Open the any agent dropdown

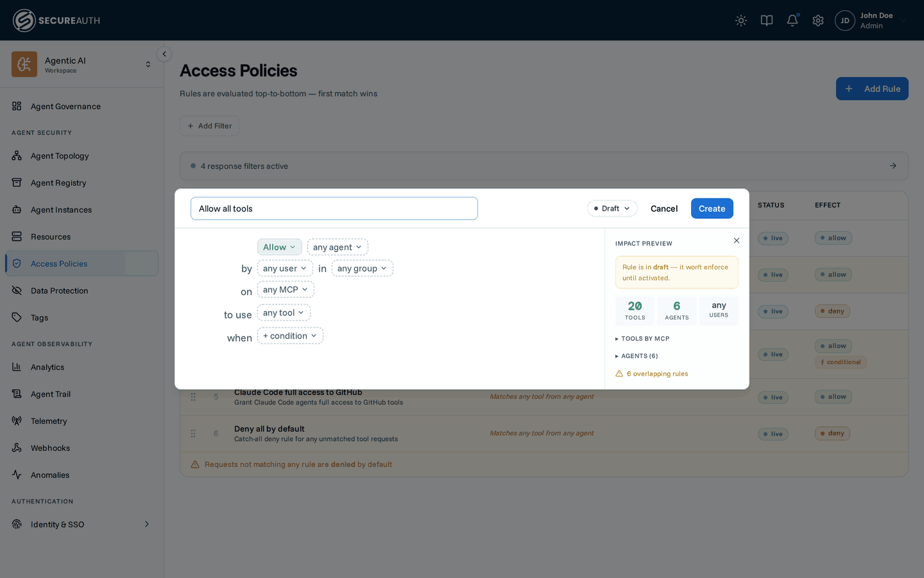(338, 247)
